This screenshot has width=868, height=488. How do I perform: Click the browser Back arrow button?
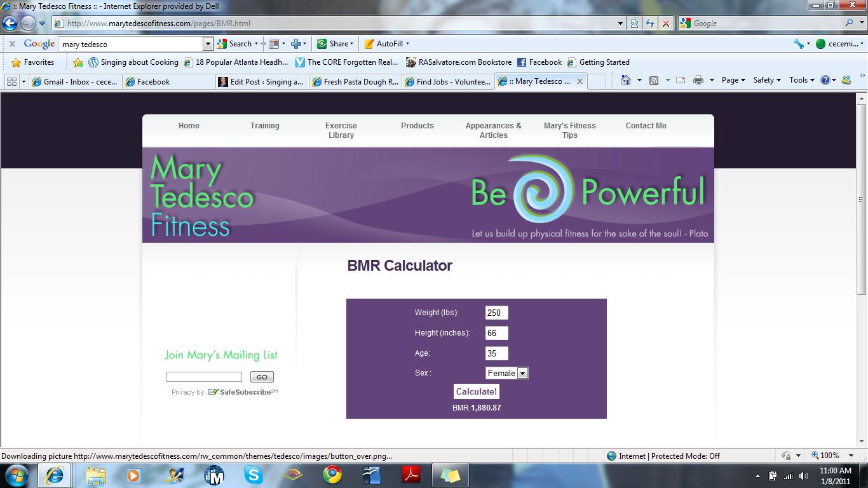[x=10, y=24]
